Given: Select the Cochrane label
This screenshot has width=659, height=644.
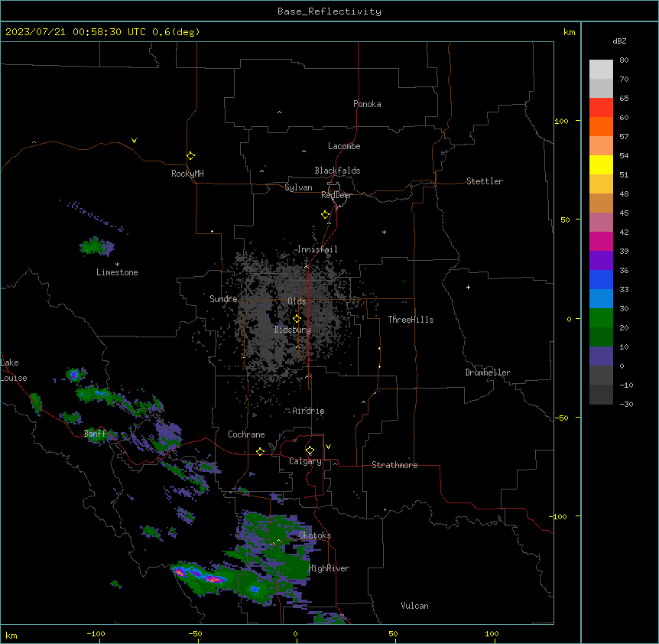Looking at the screenshot, I should click(246, 434).
